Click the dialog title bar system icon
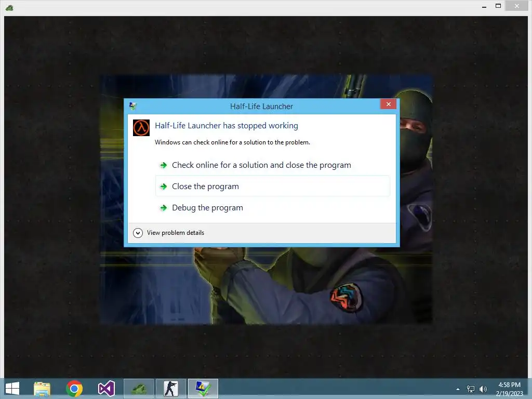532x399 pixels. pos(132,106)
